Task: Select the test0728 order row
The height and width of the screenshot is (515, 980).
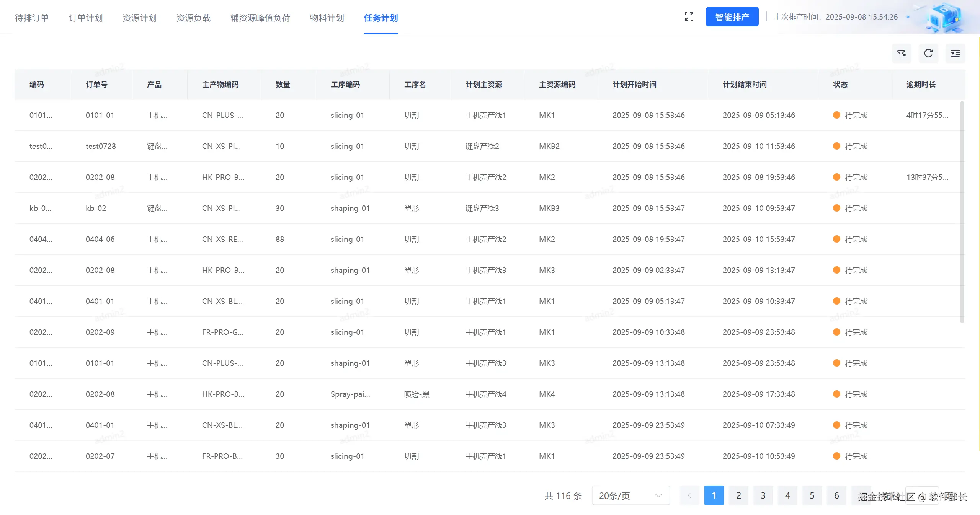Action: point(101,146)
